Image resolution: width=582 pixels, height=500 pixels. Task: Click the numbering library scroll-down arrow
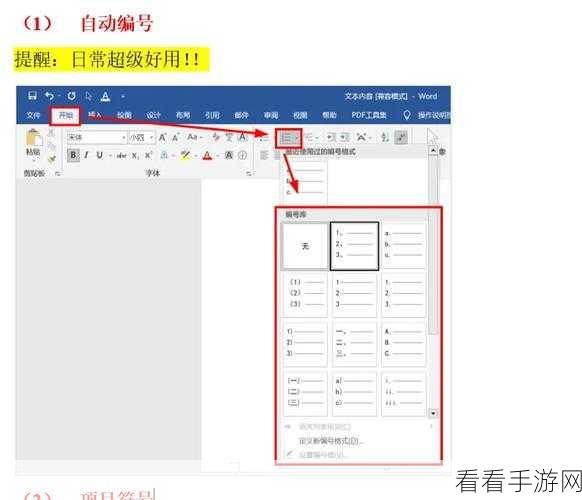point(433,413)
